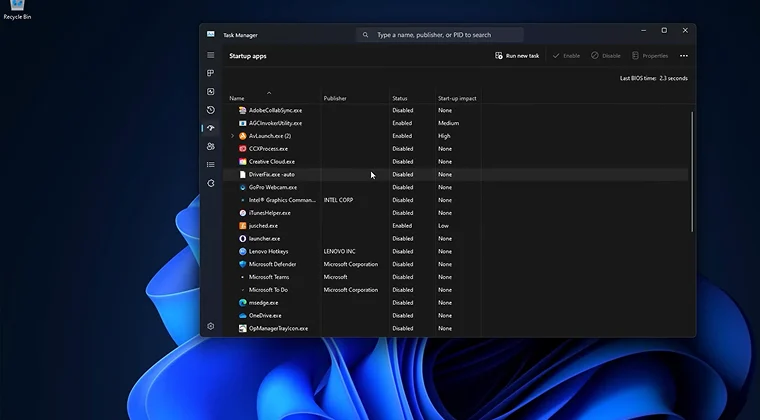Open the Performance page icon in sidebar
Image resolution: width=760 pixels, height=420 pixels.
click(210, 92)
